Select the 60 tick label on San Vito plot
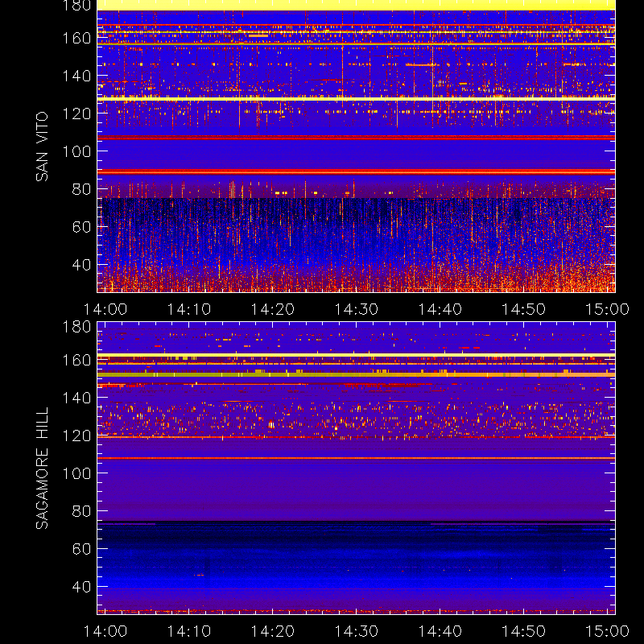Screen dimensions: 644x644 pos(81,227)
